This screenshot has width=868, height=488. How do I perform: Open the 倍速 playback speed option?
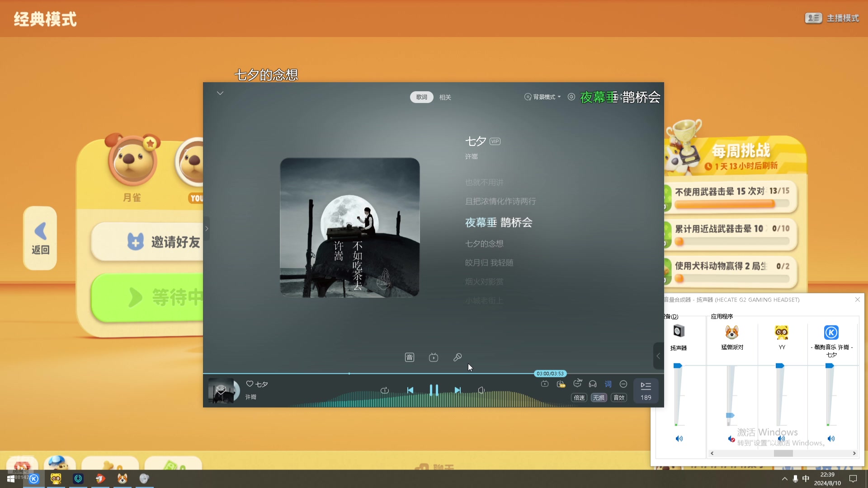[x=579, y=398]
